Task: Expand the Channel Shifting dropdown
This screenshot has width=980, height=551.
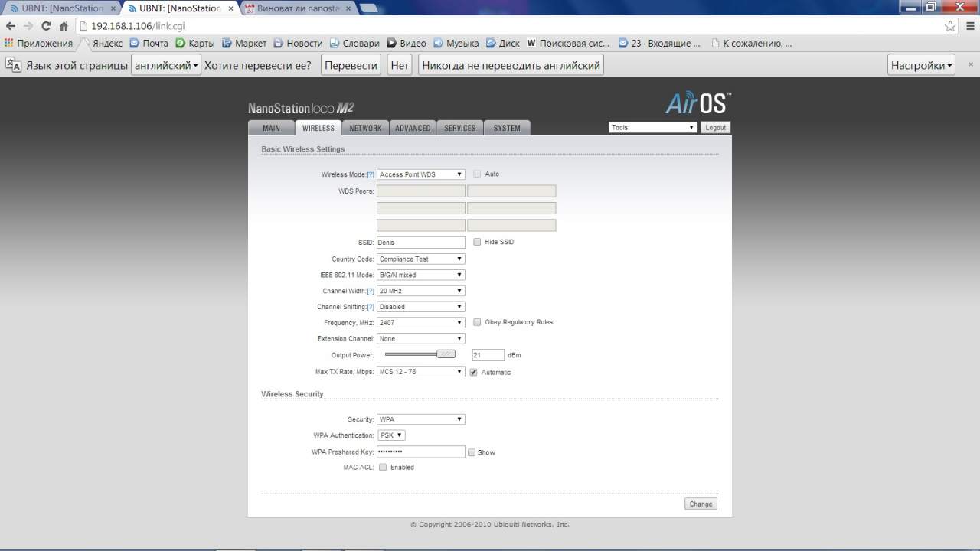Action: pos(420,307)
